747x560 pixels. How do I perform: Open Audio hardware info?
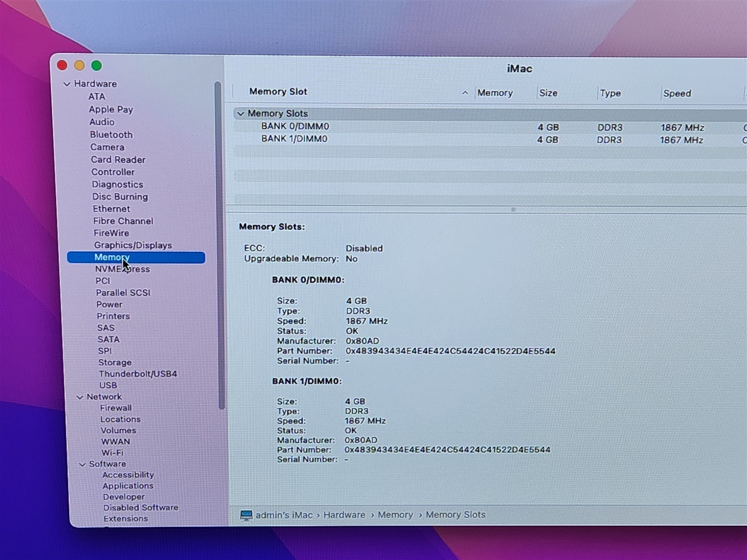click(102, 122)
